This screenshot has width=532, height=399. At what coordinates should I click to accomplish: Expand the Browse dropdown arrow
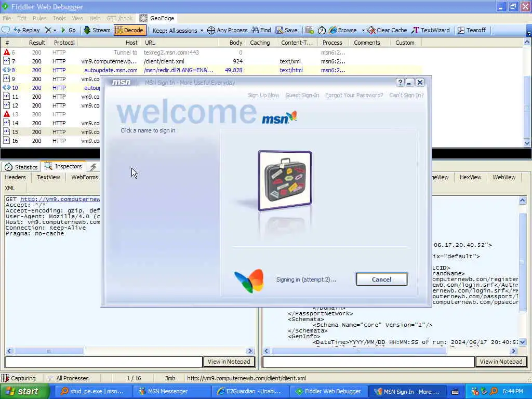point(363,31)
